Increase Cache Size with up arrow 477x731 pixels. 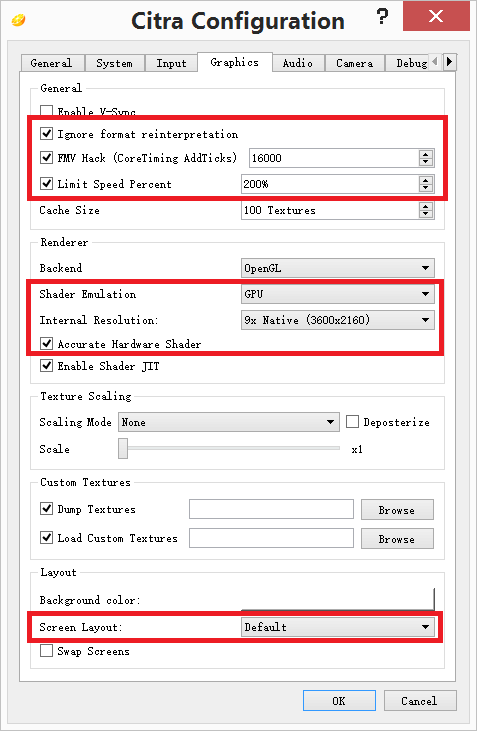(x=426, y=206)
